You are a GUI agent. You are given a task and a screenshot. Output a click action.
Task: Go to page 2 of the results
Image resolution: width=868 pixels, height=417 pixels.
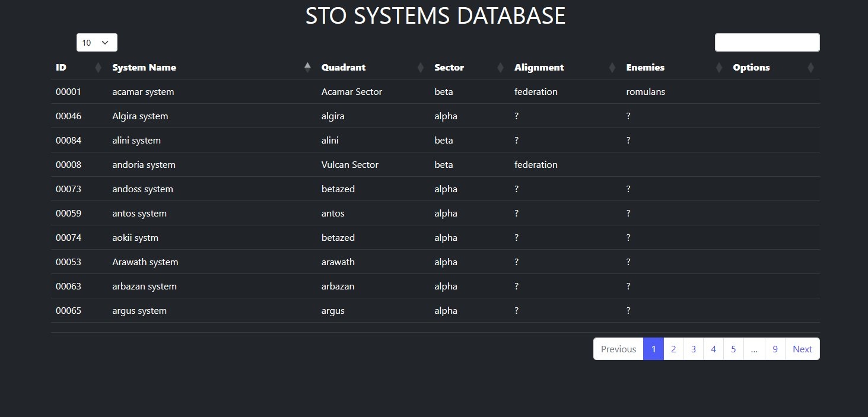point(673,349)
